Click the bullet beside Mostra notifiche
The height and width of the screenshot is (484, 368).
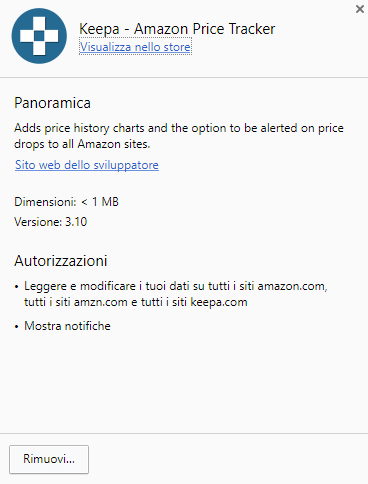point(17,327)
